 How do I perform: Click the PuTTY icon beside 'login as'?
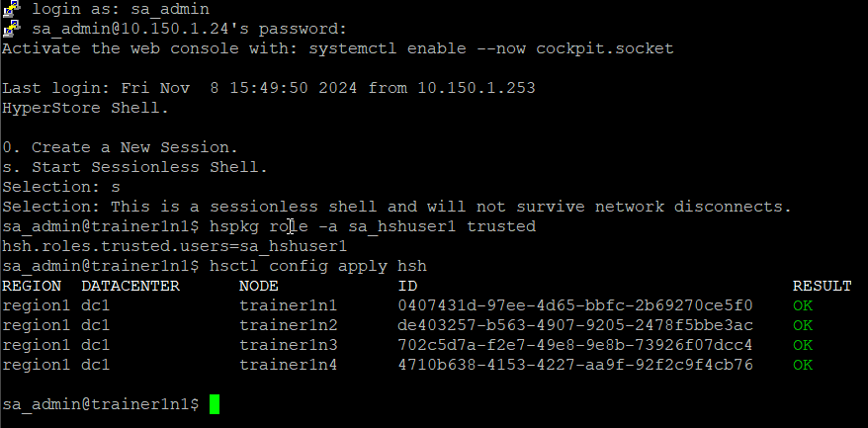(x=12, y=8)
